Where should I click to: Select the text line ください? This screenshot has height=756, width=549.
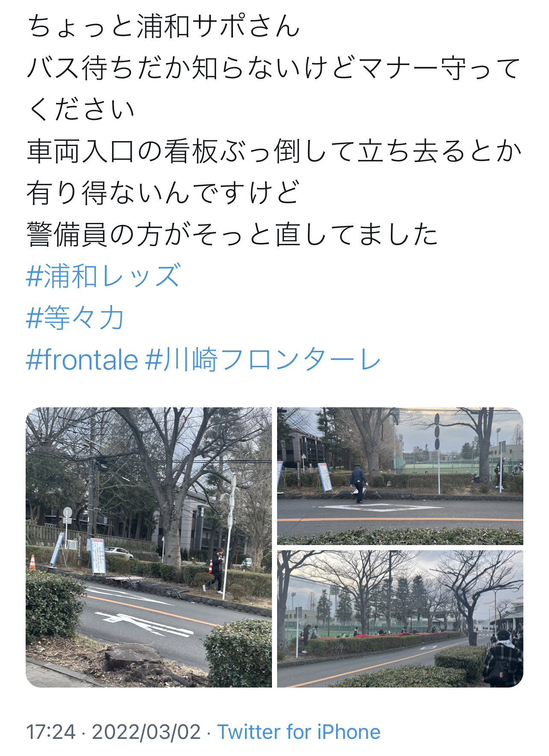coord(81,109)
